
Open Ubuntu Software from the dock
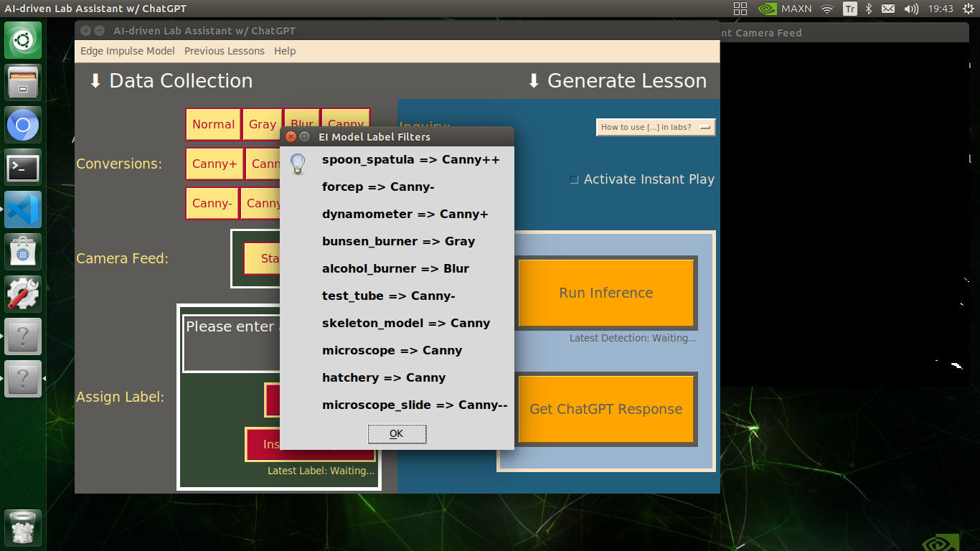pyautogui.click(x=23, y=253)
